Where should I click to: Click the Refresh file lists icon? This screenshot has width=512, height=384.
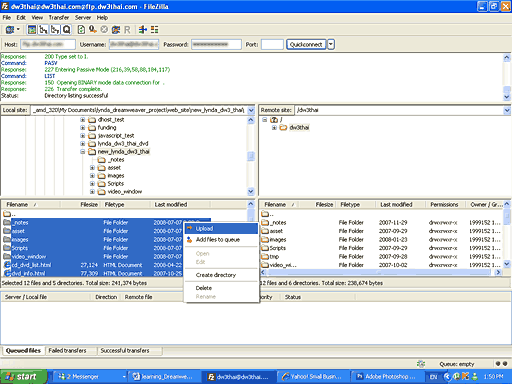pos(81,30)
